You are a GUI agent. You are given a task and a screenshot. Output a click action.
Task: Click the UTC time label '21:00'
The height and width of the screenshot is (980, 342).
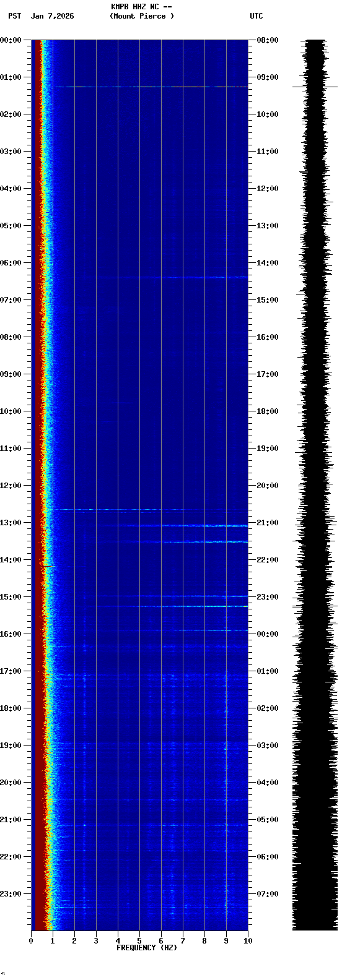(x=268, y=523)
